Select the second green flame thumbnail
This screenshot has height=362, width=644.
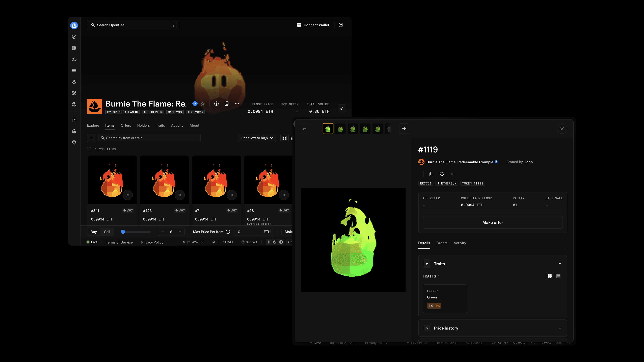point(340,129)
